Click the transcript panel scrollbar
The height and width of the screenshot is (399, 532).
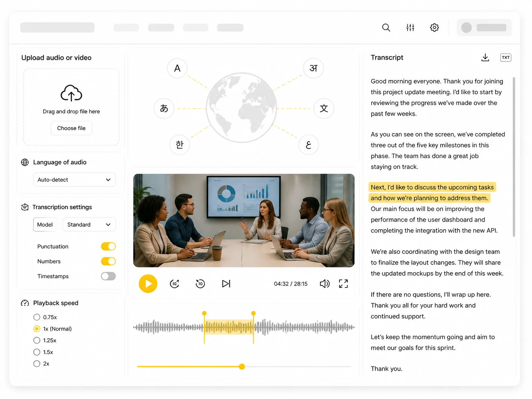pos(514,157)
